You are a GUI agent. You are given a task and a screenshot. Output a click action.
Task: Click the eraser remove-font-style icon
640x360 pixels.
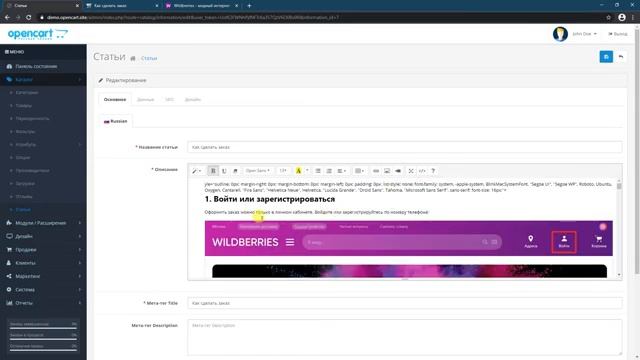pyautogui.click(x=235, y=171)
